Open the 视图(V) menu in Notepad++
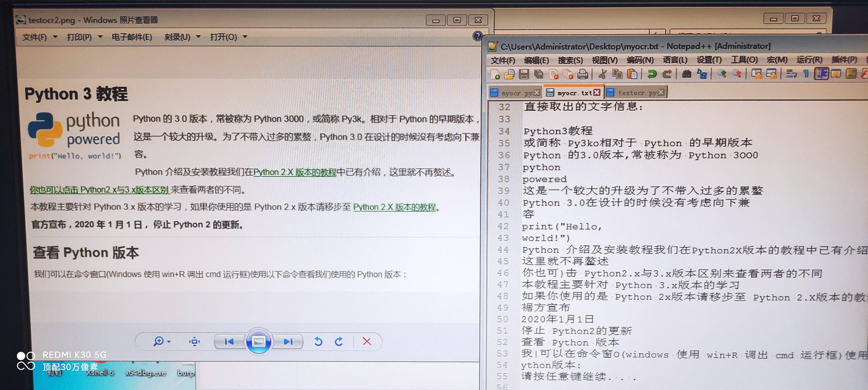Image resolution: width=868 pixels, height=390 pixels. (604, 61)
